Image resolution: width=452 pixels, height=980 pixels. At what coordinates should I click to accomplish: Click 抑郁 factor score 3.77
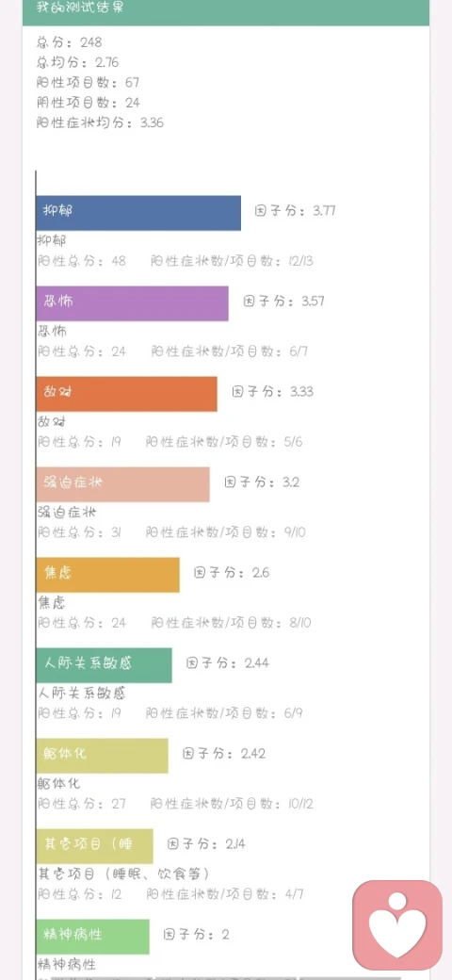point(296,211)
